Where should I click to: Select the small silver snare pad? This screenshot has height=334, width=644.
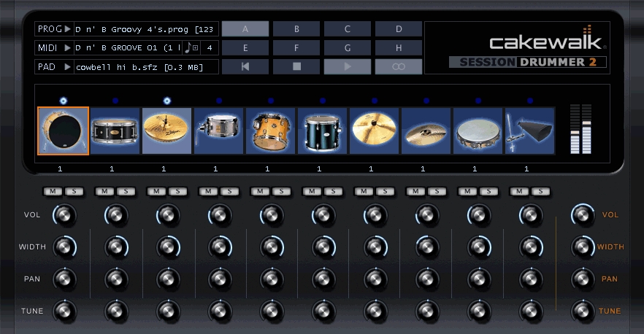(218, 131)
